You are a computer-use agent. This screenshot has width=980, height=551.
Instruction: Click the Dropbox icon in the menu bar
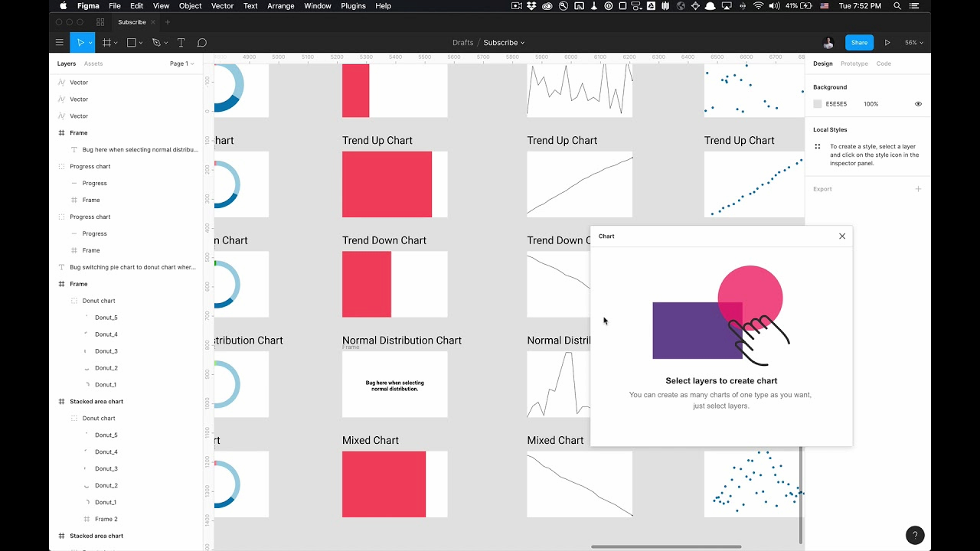pyautogui.click(x=532, y=5)
